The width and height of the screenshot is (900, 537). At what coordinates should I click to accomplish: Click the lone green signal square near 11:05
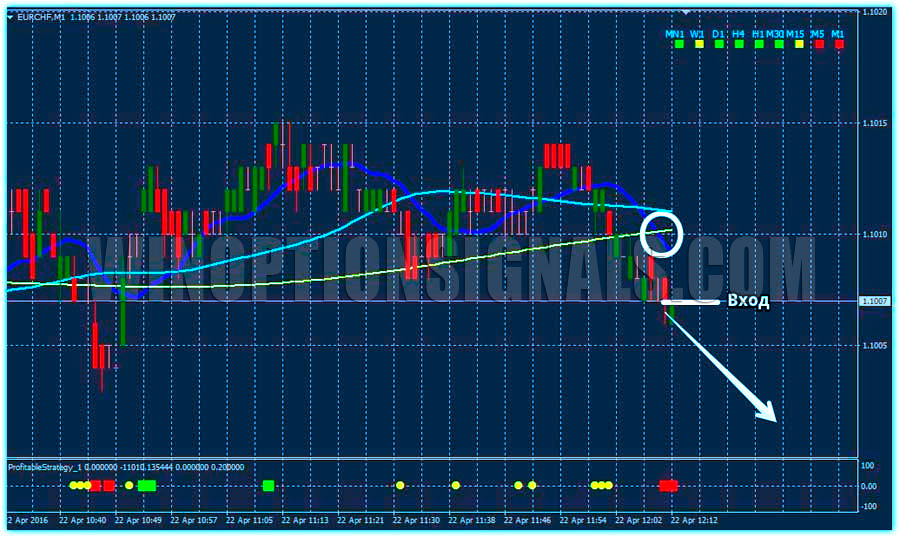tap(268, 486)
